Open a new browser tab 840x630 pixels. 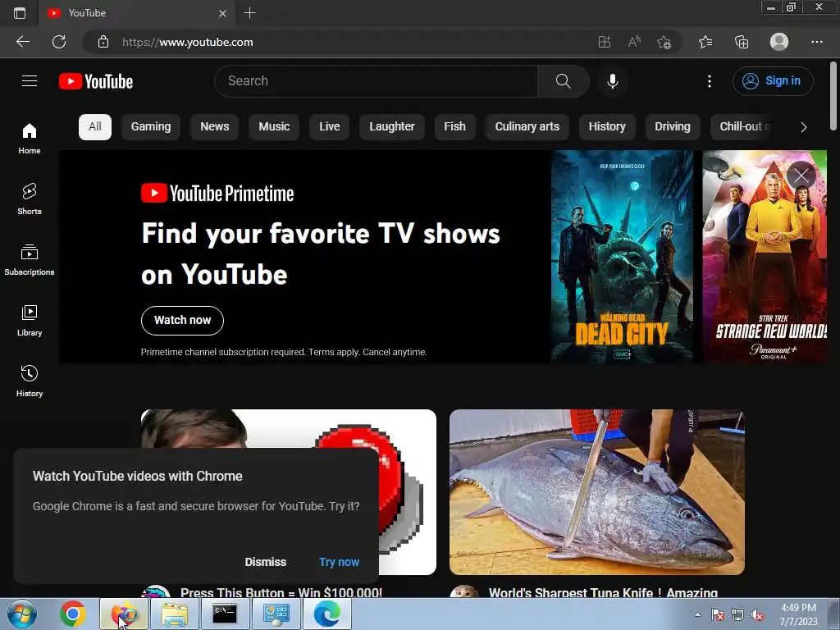pos(249,13)
